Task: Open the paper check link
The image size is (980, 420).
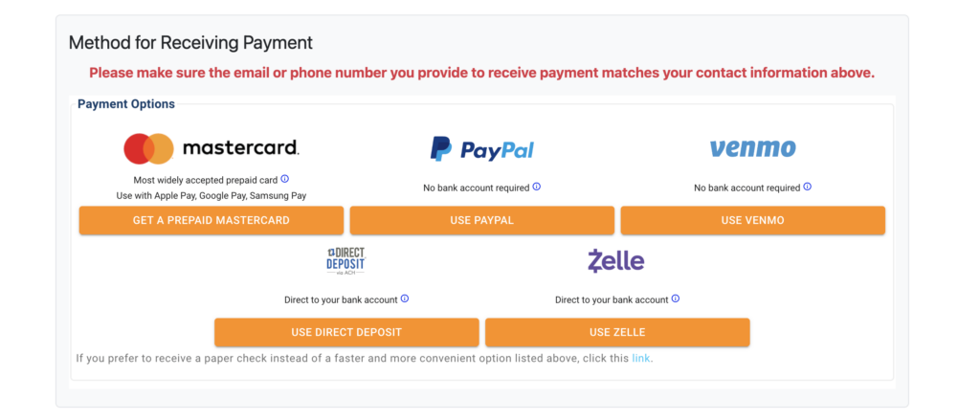Action: pos(640,359)
